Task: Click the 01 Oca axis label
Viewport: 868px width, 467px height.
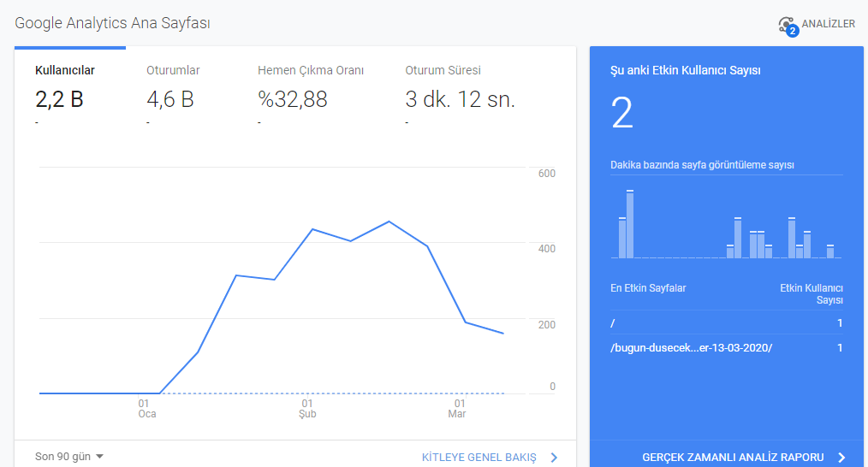Action: [x=146, y=408]
